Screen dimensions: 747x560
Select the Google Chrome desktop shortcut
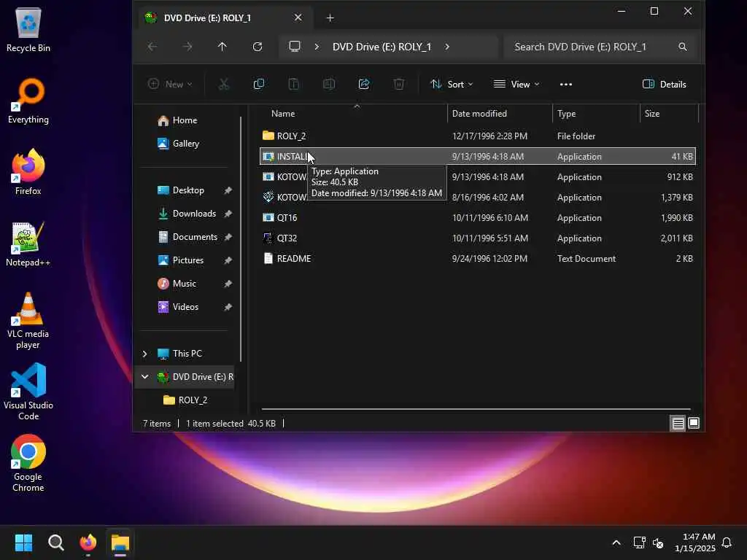pos(28,463)
